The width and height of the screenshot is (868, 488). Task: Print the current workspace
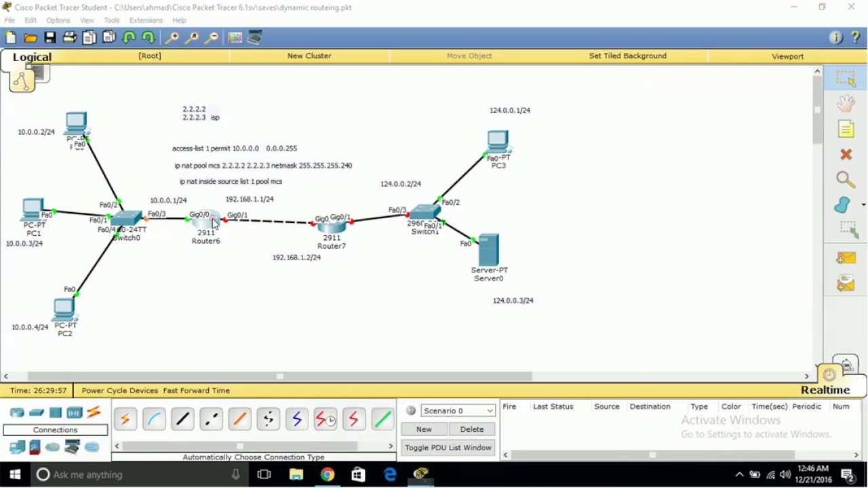click(70, 38)
